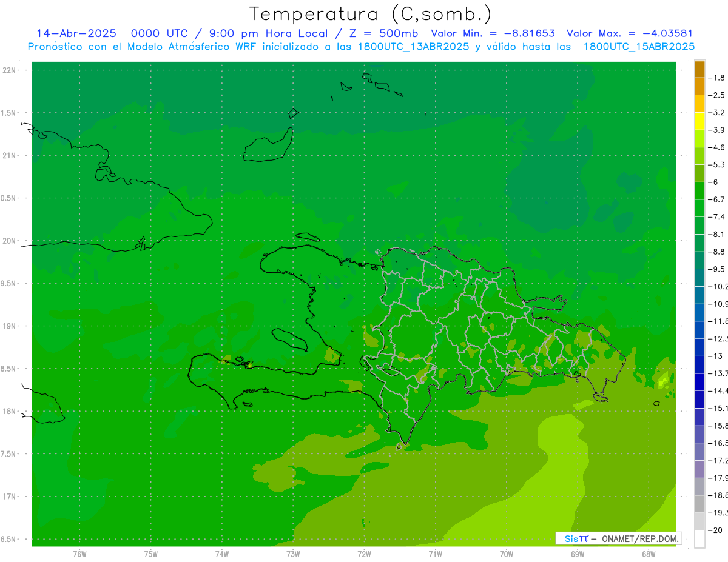The width and height of the screenshot is (728, 562).
Task: Click the '17N' latitude axis label
Action: click(10, 497)
